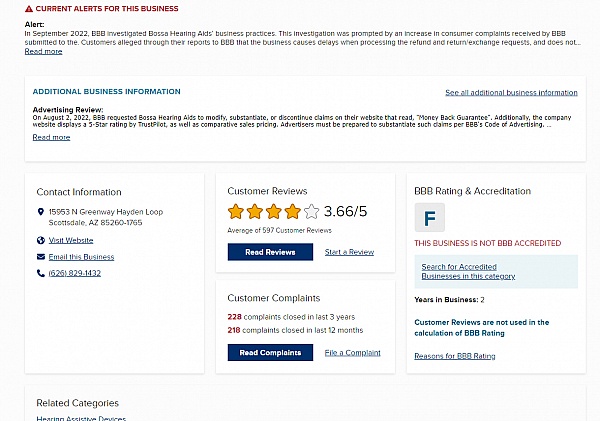Image resolution: width=600 pixels, height=421 pixels.
Task: Click the Read Reviews button
Action: coord(270,252)
